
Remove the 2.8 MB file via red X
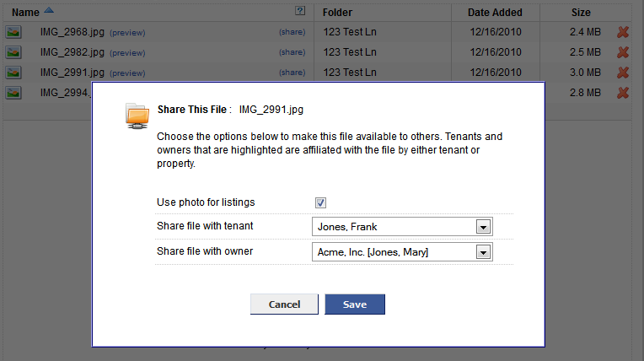pos(623,93)
